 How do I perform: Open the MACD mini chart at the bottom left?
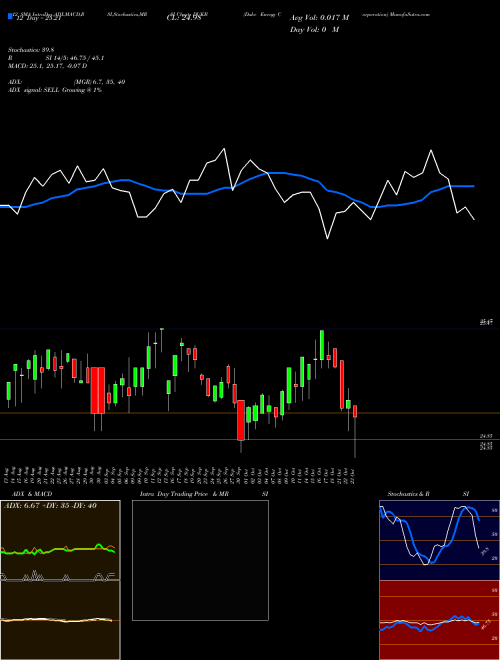tap(60, 620)
